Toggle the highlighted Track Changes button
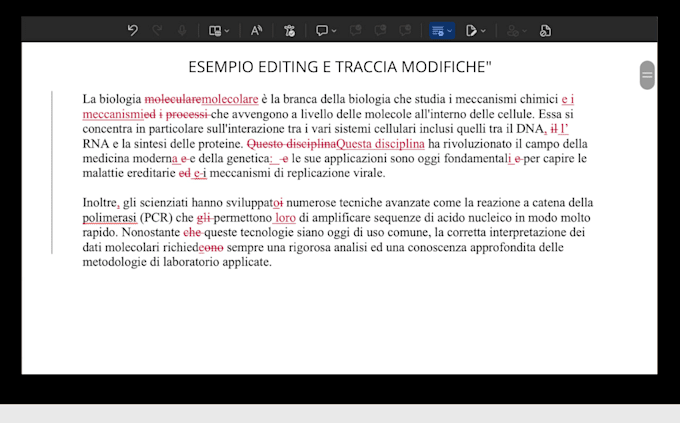This screenshot has height=423, width=680. point(438,31)
